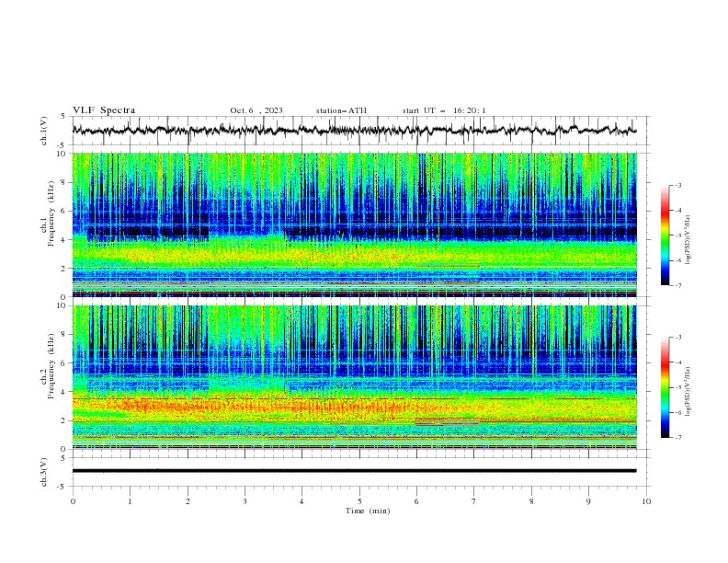This screenshot has height=563, width=728.
Task: Click the ch.1 spectrogram plot
Action: click(x=354, y=224)
